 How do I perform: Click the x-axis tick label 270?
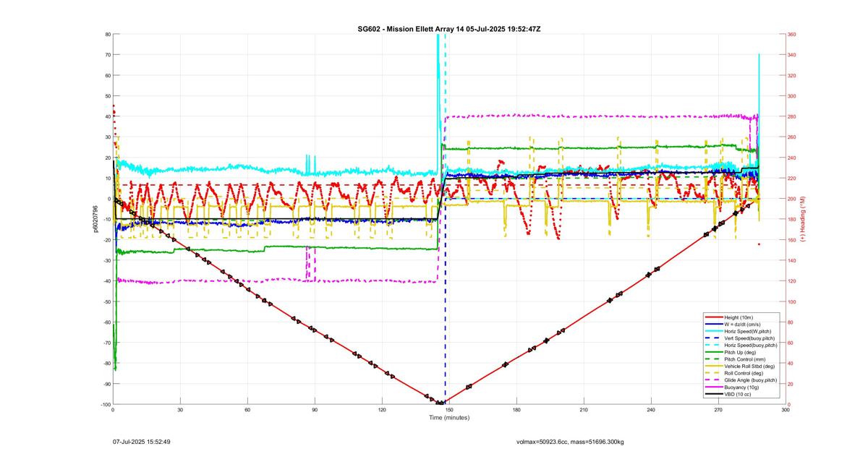point(718,410)
